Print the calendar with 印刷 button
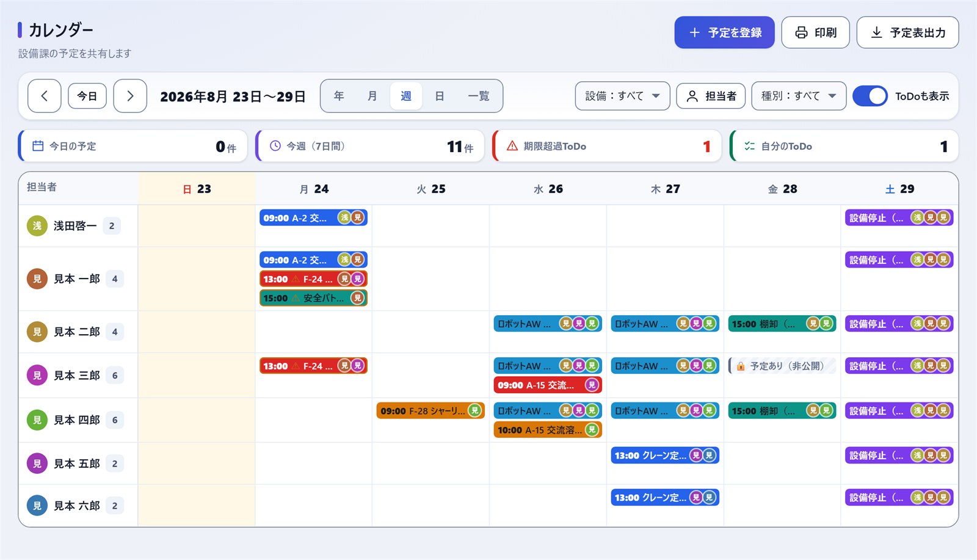The image size is (977, 560). pyautogui.click(x=815, y=32)
